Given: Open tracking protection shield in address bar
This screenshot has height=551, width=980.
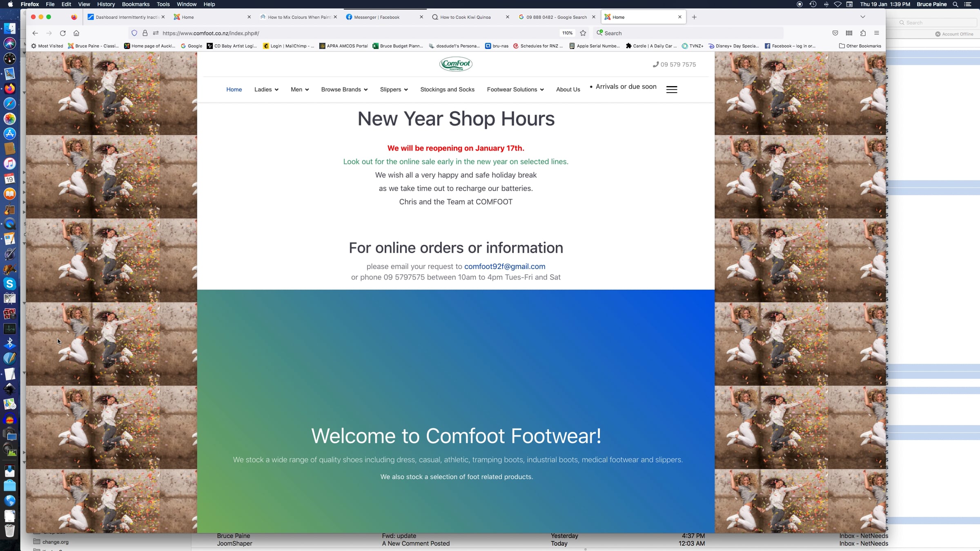Looking at the screenshot, I should coord(134,33).
